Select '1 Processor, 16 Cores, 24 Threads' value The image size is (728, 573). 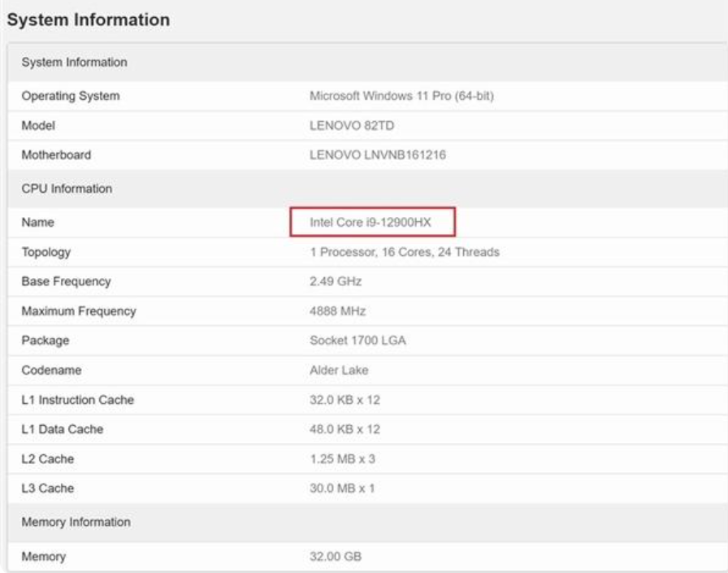click(405, 252)
